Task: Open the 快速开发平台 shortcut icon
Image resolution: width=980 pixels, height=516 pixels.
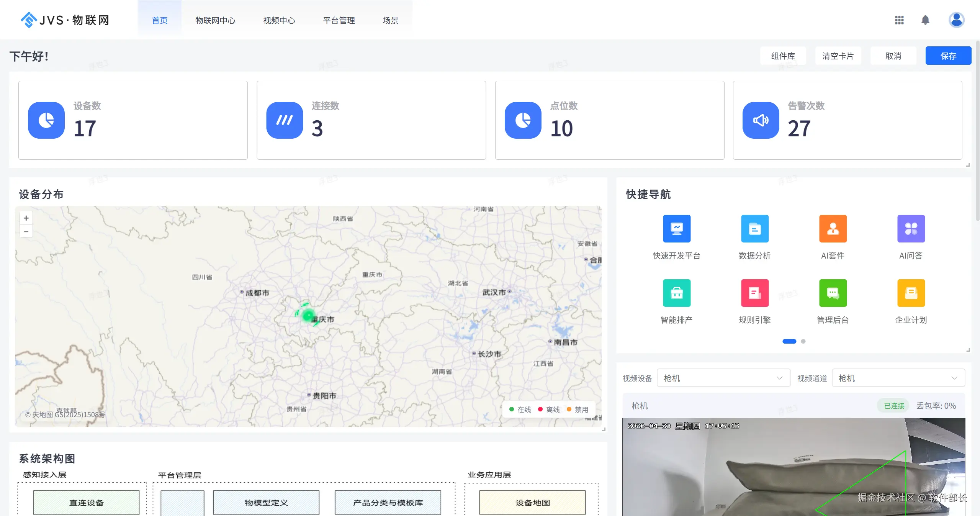Action: point(676,229)
